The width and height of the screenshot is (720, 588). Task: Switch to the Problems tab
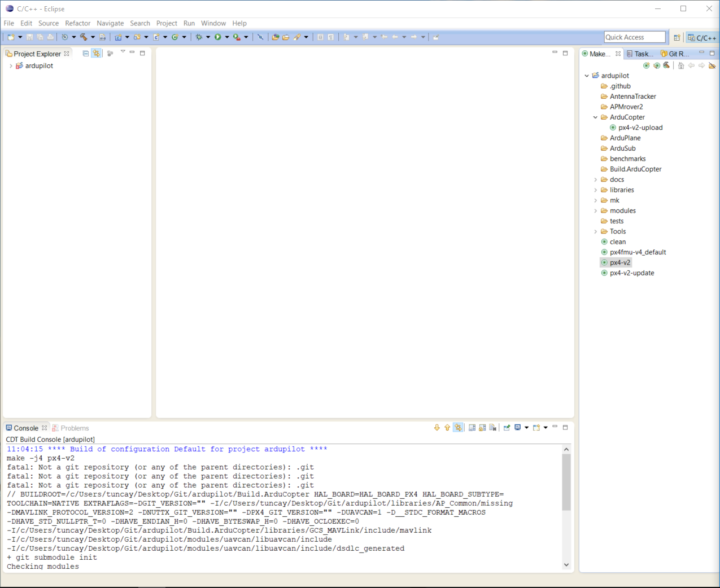71,428
